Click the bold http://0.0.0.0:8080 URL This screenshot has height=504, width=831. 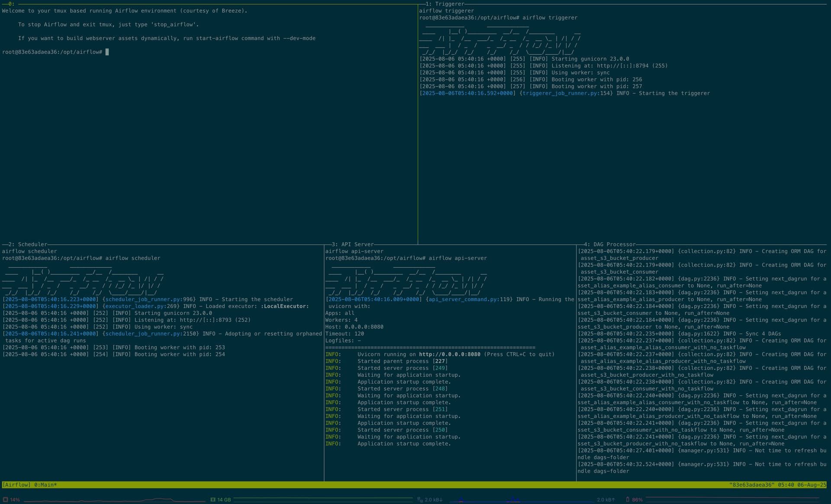450,354
